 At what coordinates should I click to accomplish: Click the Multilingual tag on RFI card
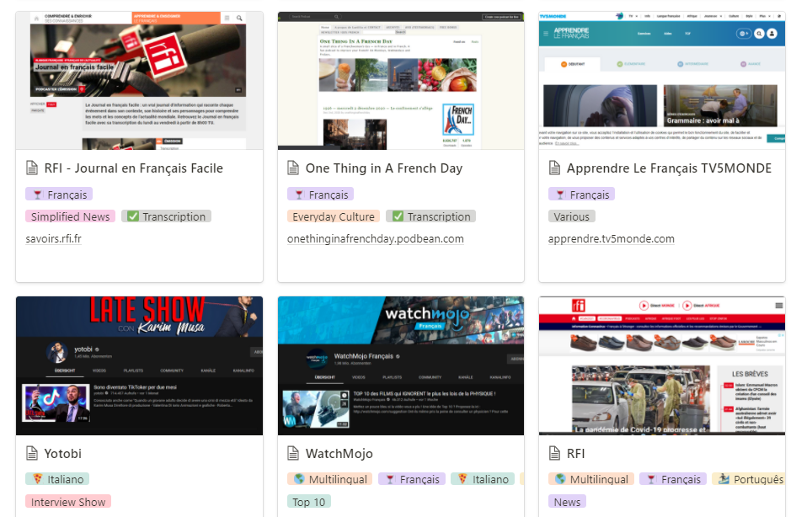590,479
